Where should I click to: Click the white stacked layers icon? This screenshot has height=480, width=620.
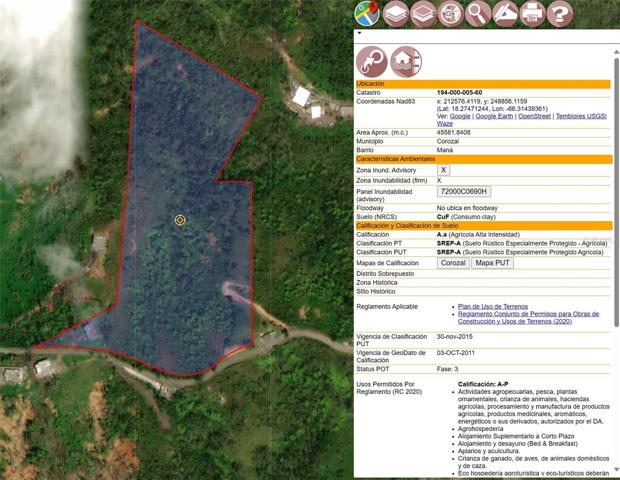pyautogui.click(x=396, y=14)
